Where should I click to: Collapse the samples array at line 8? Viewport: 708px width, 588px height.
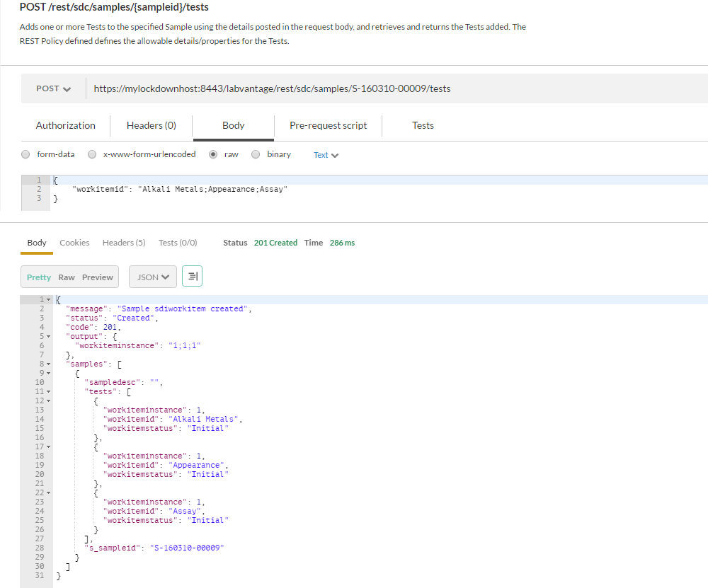(x=49, y=364)
